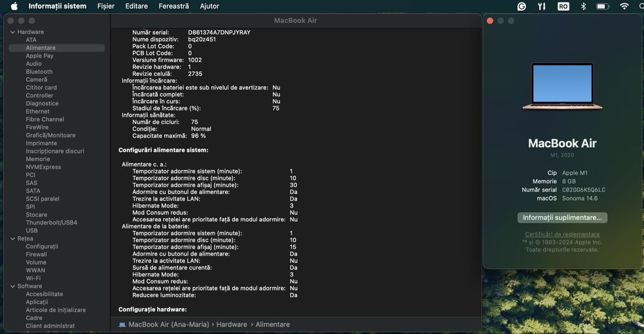Open the Editare menu
Screen dimensions: 644x334
(x=137, y=6)
